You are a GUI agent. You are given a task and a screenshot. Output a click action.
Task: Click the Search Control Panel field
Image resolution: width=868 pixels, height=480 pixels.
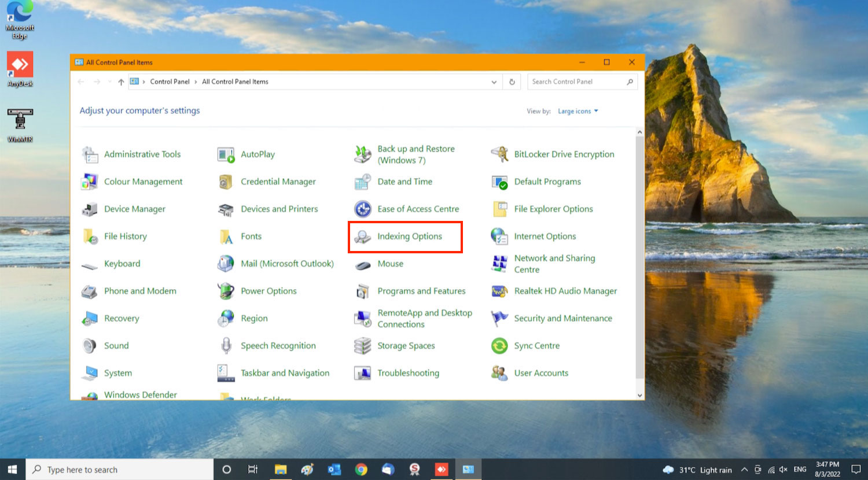click(577, 82)
